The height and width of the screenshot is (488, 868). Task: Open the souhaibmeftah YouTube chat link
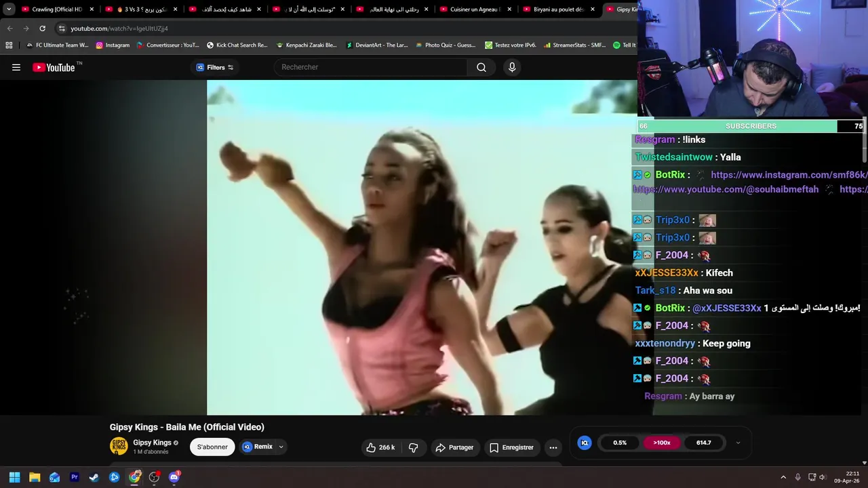pyautogui.click(x=726, y=190)
